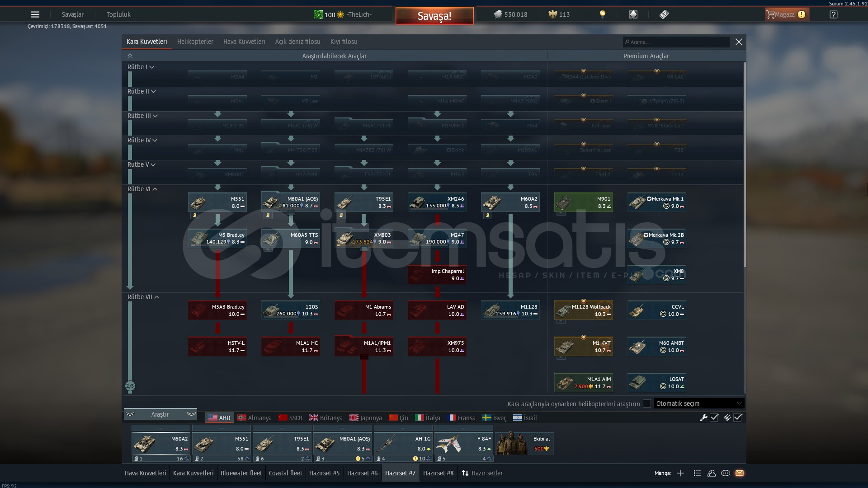The height and width of the screenshot is (488, 868).
Task: Open the Kıyı filosu tab
Action: click(344, 42)
